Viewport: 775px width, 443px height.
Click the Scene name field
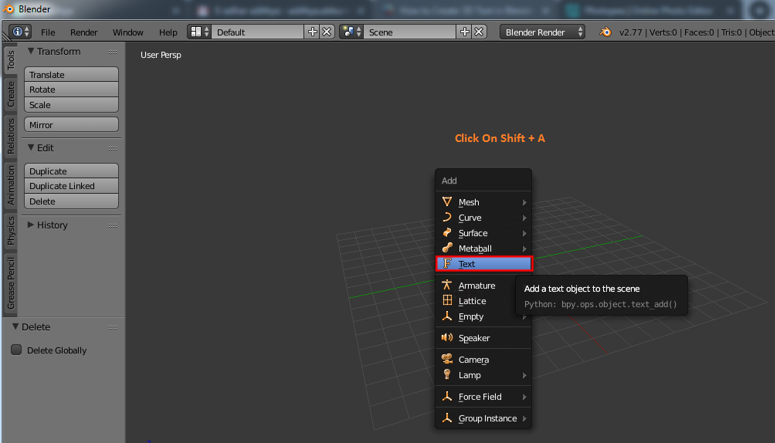click(x=410, y=32)
